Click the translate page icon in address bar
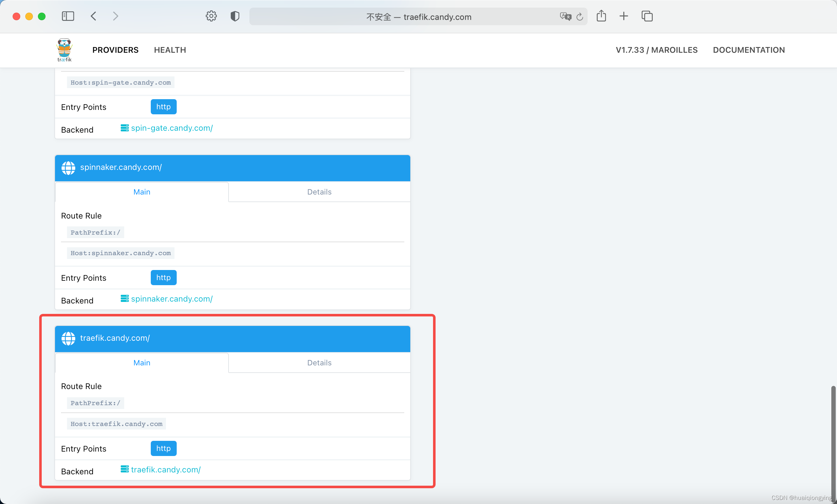This screenshot has height=504, width=837. click(x=565, y=16)
